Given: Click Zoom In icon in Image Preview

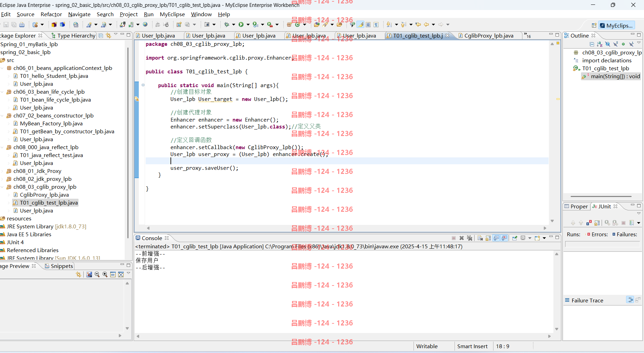Looking at the screenshot, I should [x=105, y=274].
